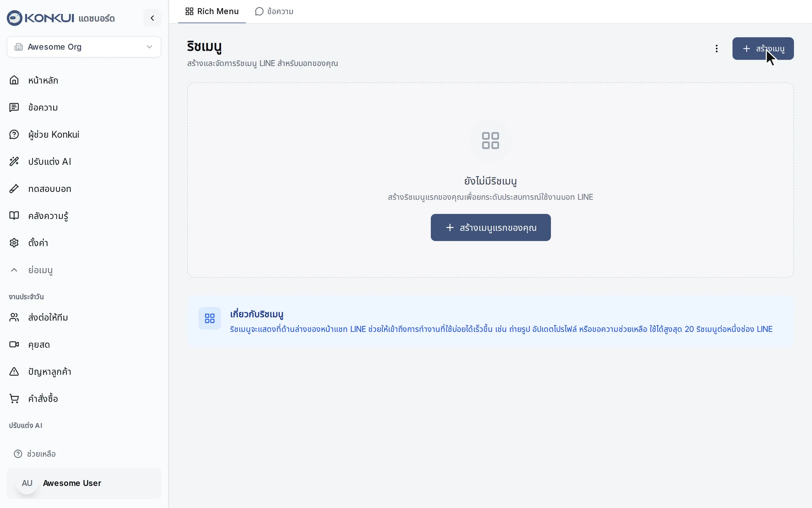Screen dimensions: 812x508
Task: Click the สร้างเมนู create menu button
Action: click(x=763, y=48)
